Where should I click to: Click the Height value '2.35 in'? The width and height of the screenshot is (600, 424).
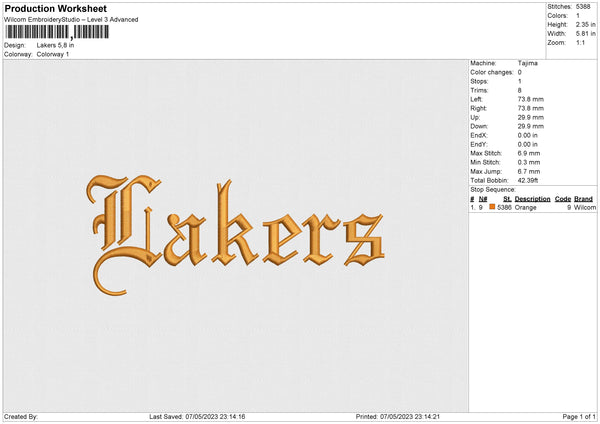pyautogui.click(x=585, y=24)
